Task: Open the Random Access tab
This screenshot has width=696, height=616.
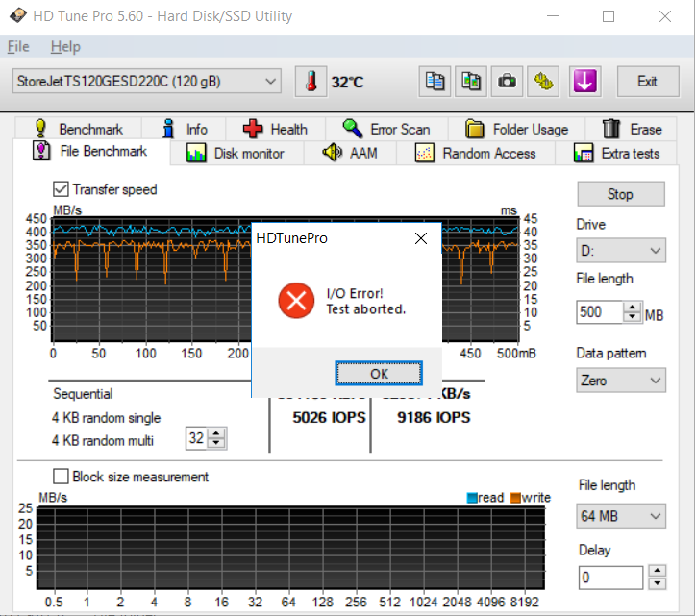Action: (476, 154)
